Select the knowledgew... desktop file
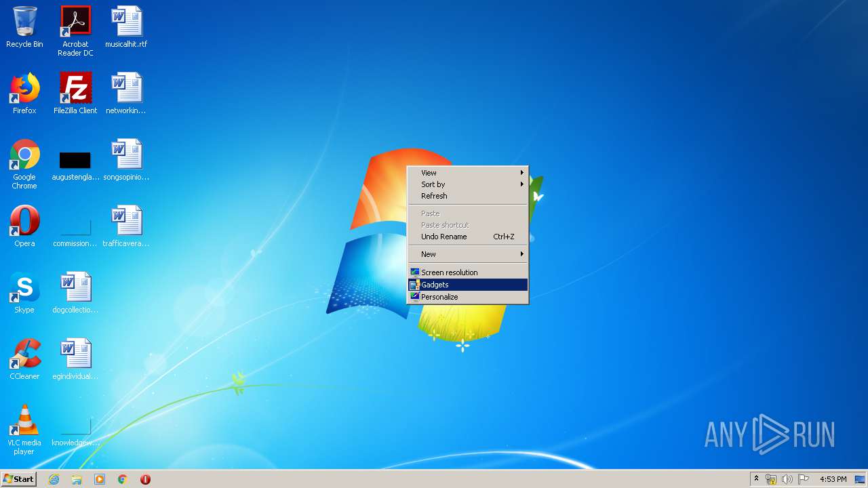Viewport: 868px width, 488px height. 75,432
